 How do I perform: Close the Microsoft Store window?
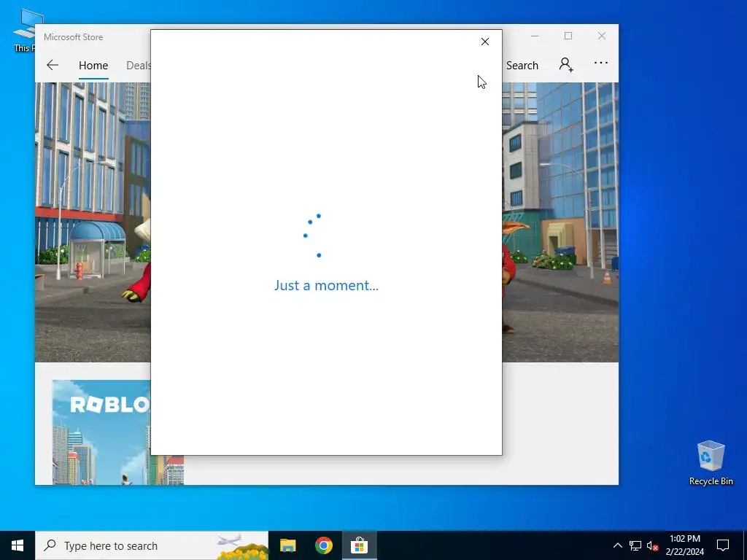(x=602, y=36)
